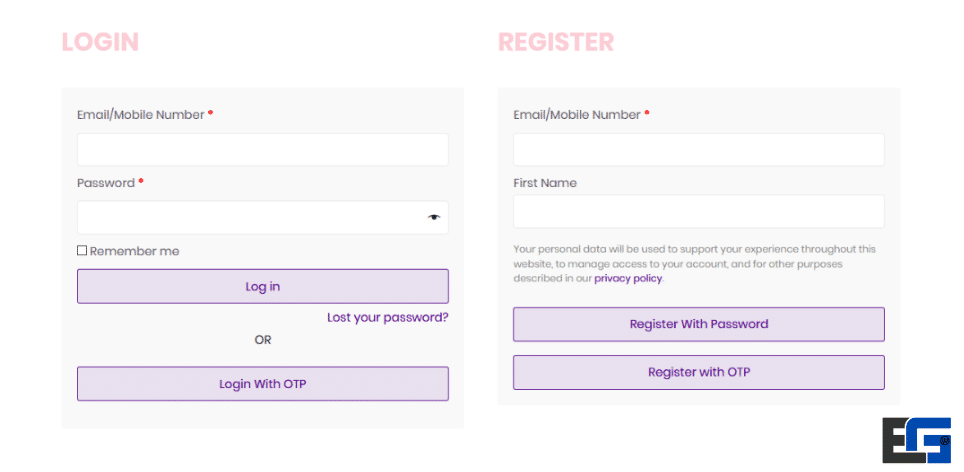Click the EG logo icon
Viewport: 964px width, 472px height.
tap(915, 440)
